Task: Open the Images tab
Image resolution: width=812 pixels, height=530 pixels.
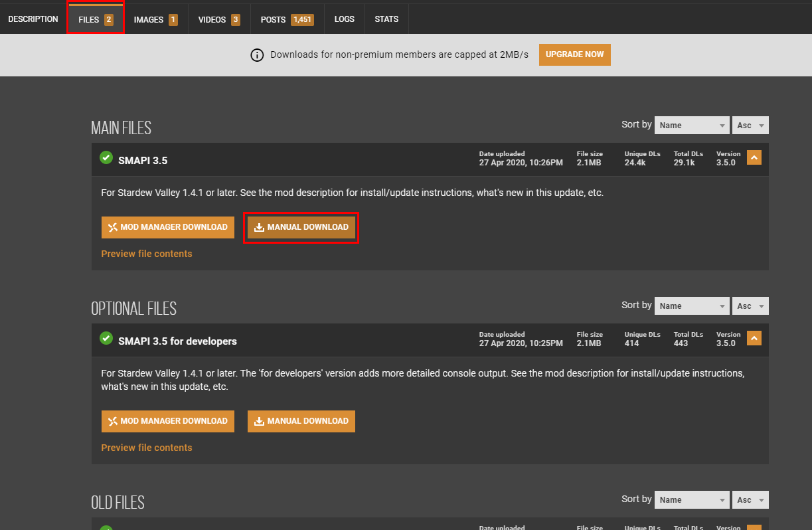Action: pyautogui.click(x=155, y=20)
